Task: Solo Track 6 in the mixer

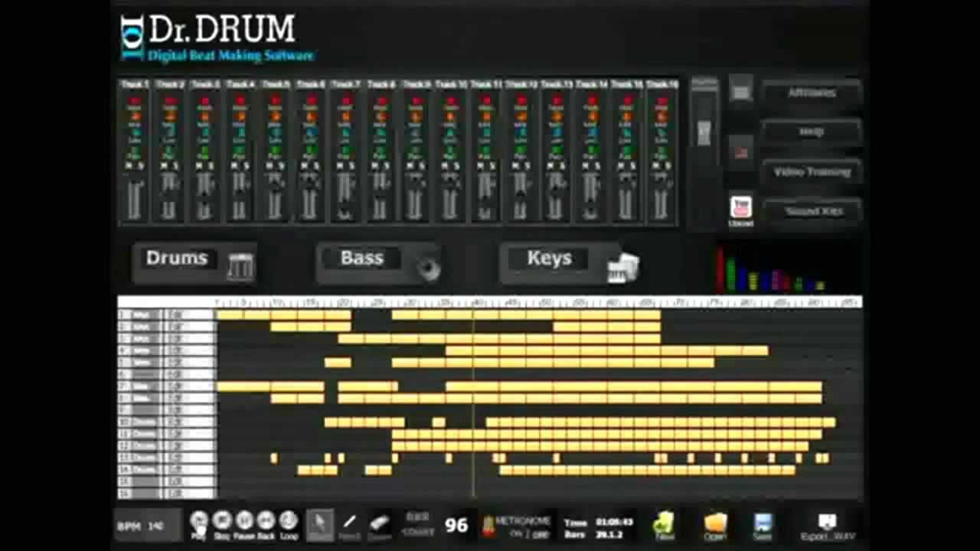Action: [316, 166]
